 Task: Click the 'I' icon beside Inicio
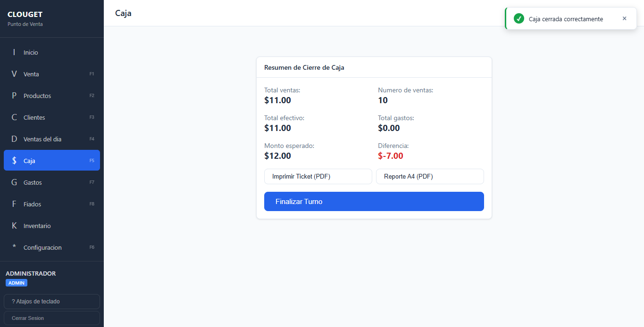tap(14, 52)
